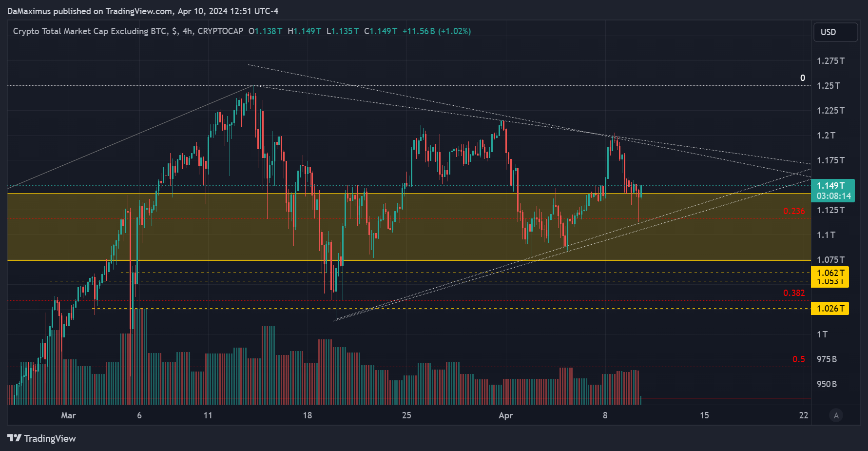Click the open value 'O1.138T'
The width and height of the screenshot is (868, 451).
click(266, 31)
